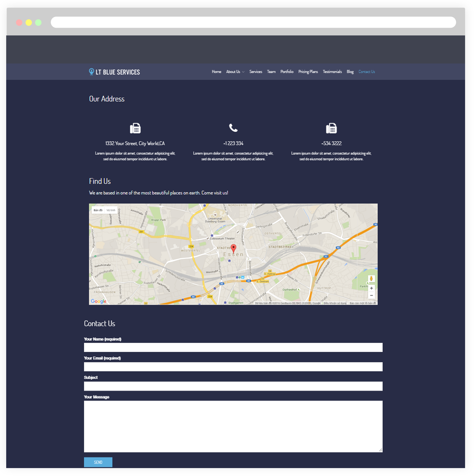Switch map to 'Vệ tinh' satellite view
The height and width of the screenshot is (476, 474).
pyautogui.click(x=111, y=210)
